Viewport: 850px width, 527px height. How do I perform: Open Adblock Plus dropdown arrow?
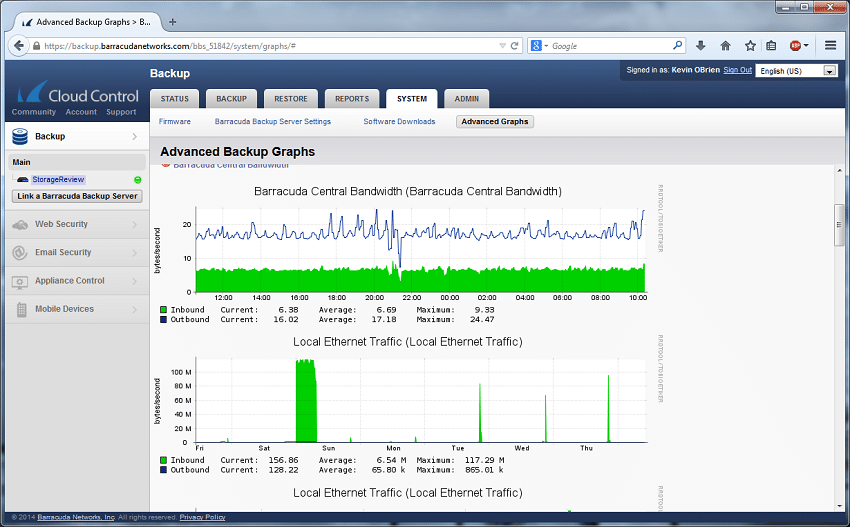pyautogui.click(x=806, y=46)
